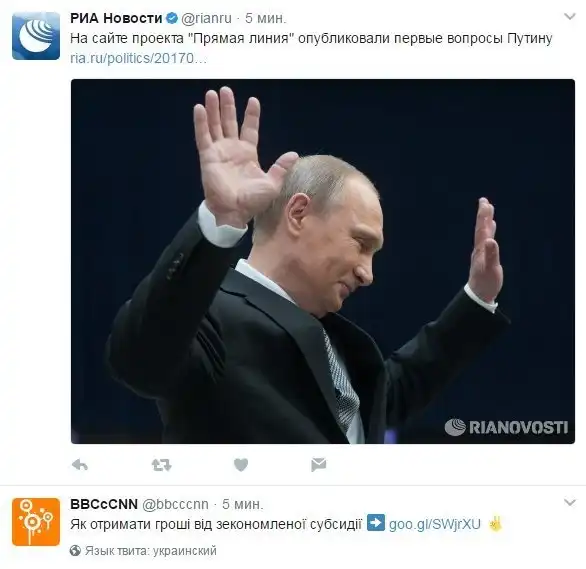Open the BBCcCNN account name
The image size is (586, 569).
(104, 504)
